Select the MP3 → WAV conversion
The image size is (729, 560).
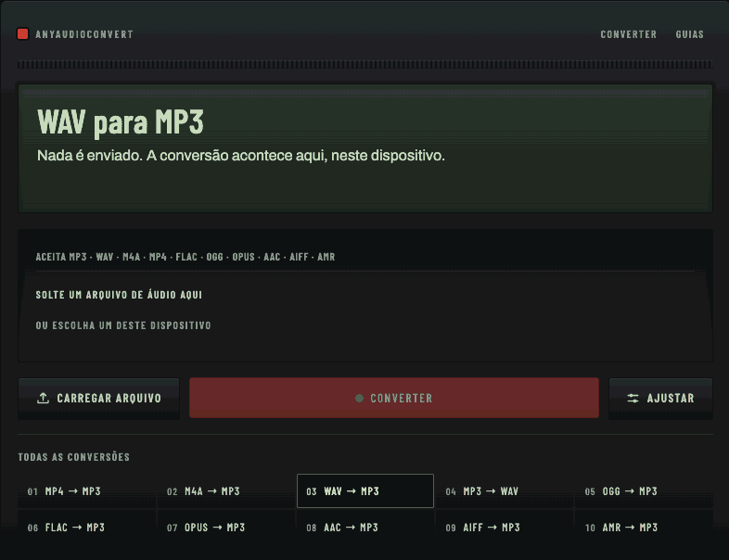(x=505, y=491)
